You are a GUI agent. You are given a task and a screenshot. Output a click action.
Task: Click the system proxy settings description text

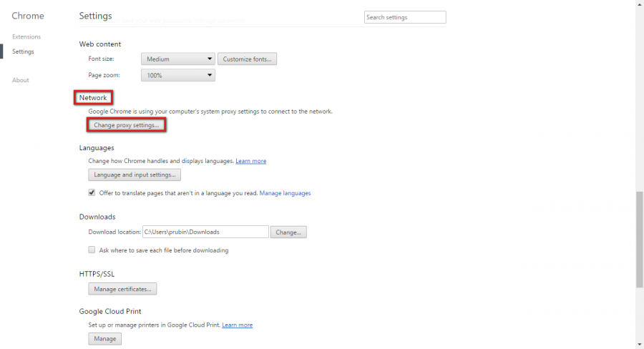210,112
